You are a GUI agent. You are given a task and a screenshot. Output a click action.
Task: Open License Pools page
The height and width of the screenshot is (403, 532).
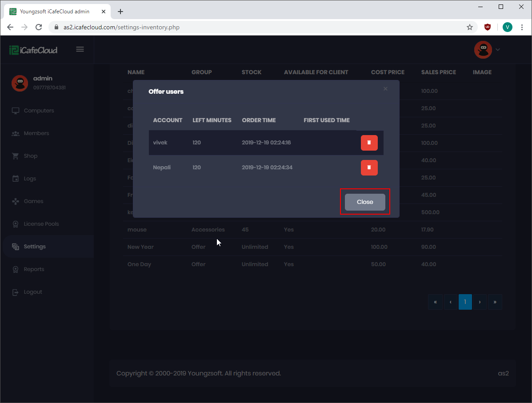tap(41, 224)
